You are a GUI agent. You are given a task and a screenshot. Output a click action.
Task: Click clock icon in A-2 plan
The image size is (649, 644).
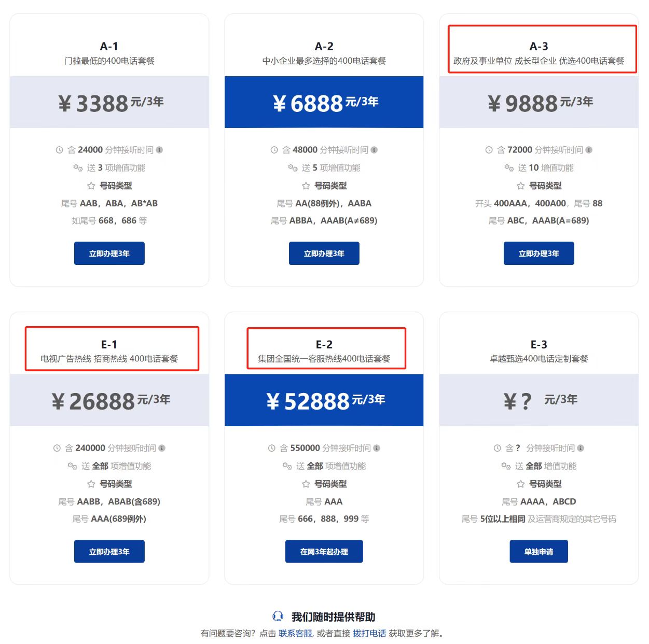pos(274,150)
